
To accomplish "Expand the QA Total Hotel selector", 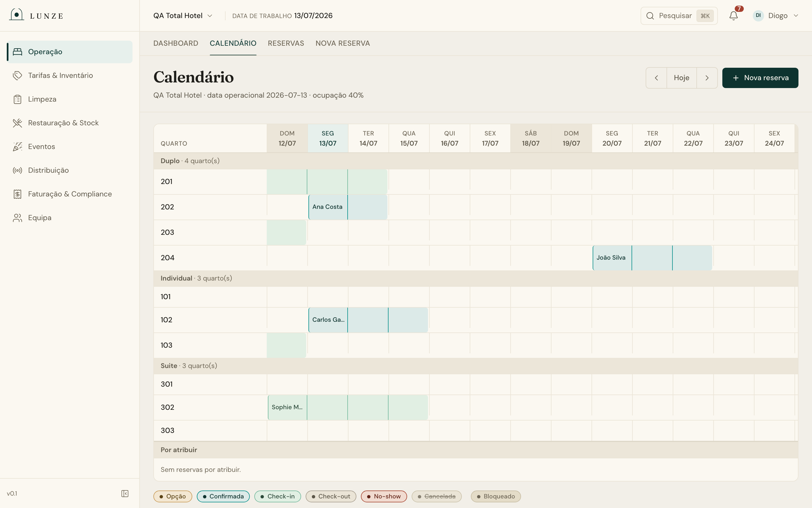I will point(183,16).
